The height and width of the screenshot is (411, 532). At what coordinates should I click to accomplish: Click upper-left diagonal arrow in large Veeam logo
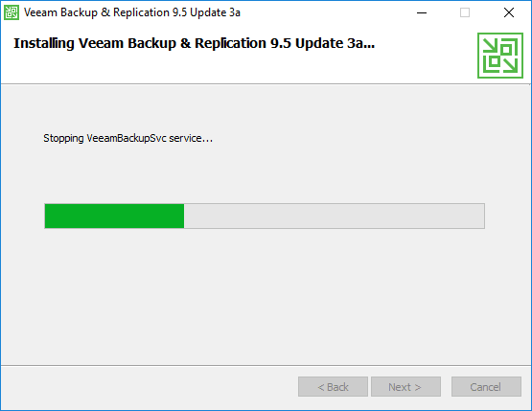490,46
